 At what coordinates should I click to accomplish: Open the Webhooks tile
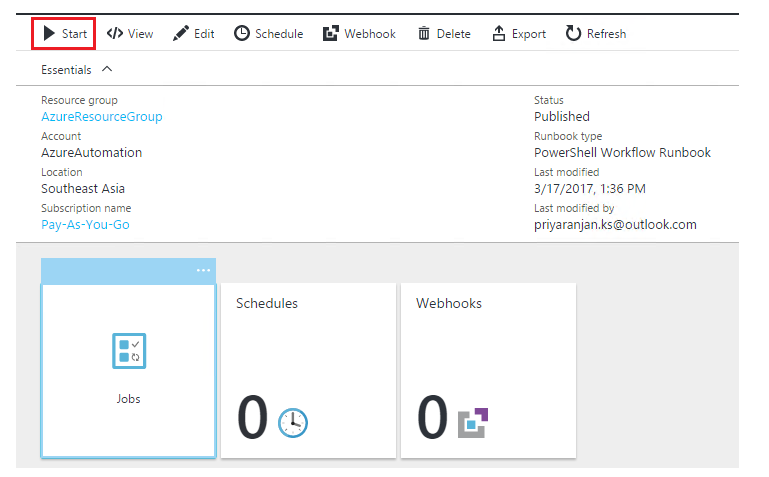click(488, 371)
